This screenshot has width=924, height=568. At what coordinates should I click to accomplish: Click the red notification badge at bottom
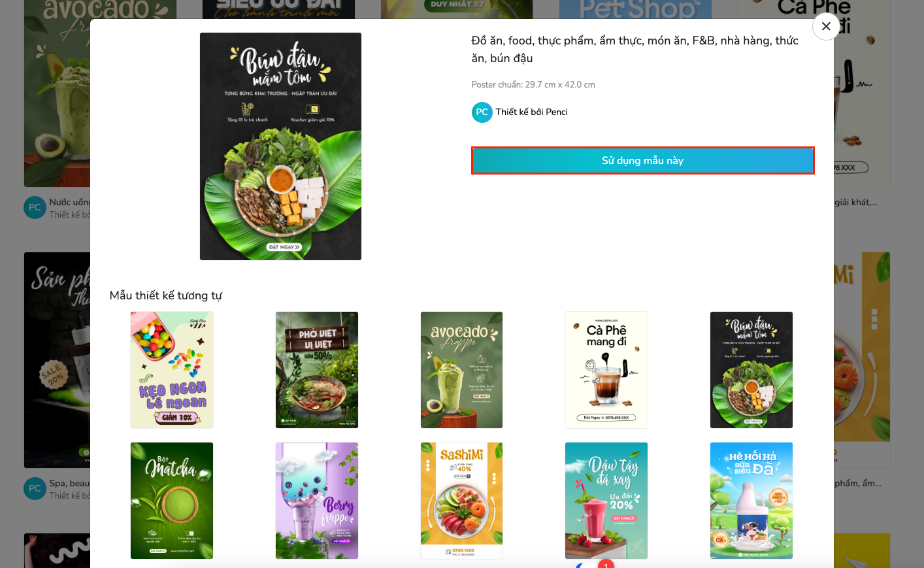pos(606,564)
